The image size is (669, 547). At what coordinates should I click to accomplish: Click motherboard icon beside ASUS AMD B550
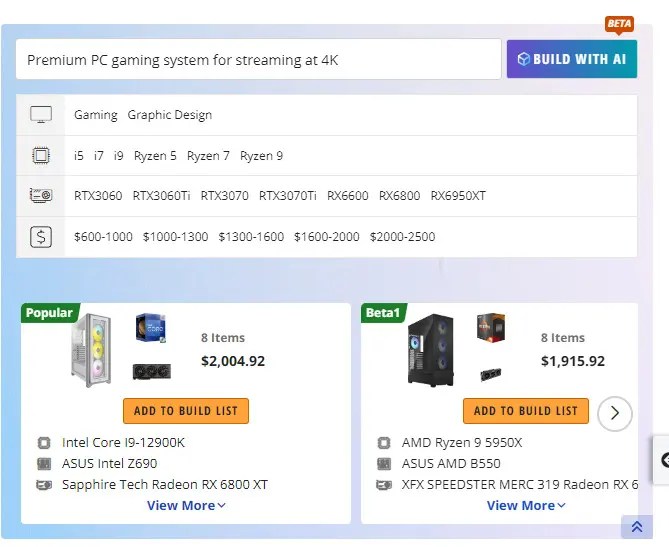click(384, 464)
